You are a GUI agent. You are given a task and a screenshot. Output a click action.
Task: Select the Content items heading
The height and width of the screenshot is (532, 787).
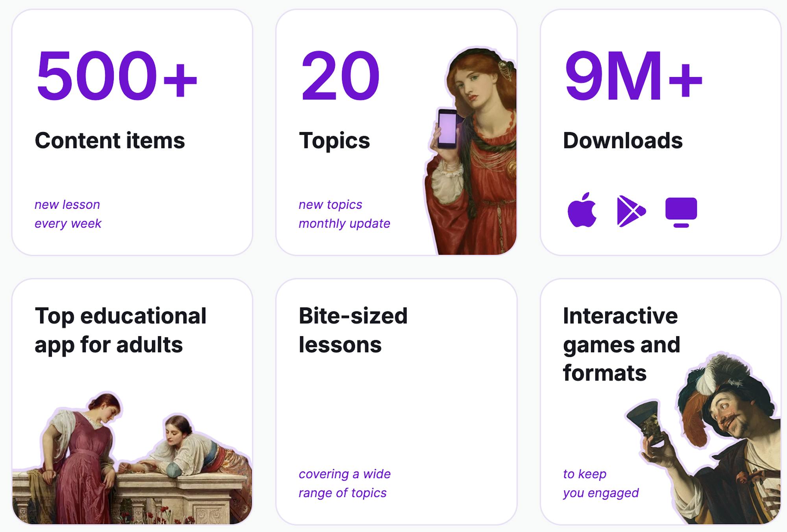[110, 140]
